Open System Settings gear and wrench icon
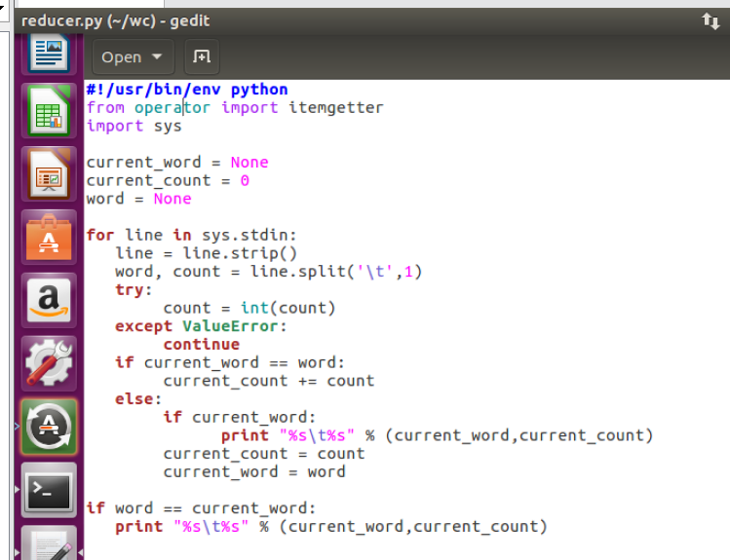The width and height of the screenshot is (730, 560). (49, 363)
